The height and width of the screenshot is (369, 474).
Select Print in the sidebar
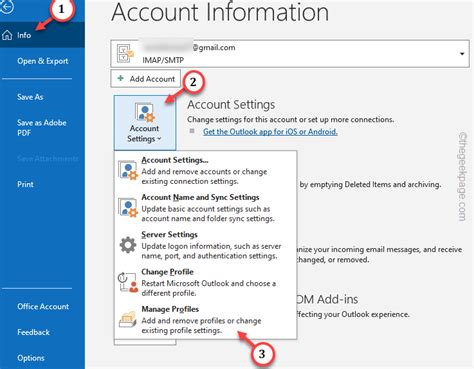tap(25, 184)
